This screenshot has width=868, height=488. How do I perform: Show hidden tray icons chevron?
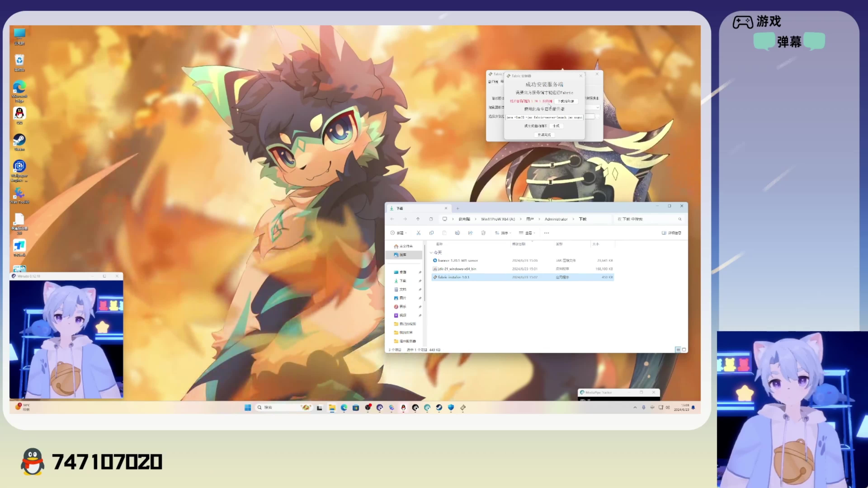coord(635,408)
